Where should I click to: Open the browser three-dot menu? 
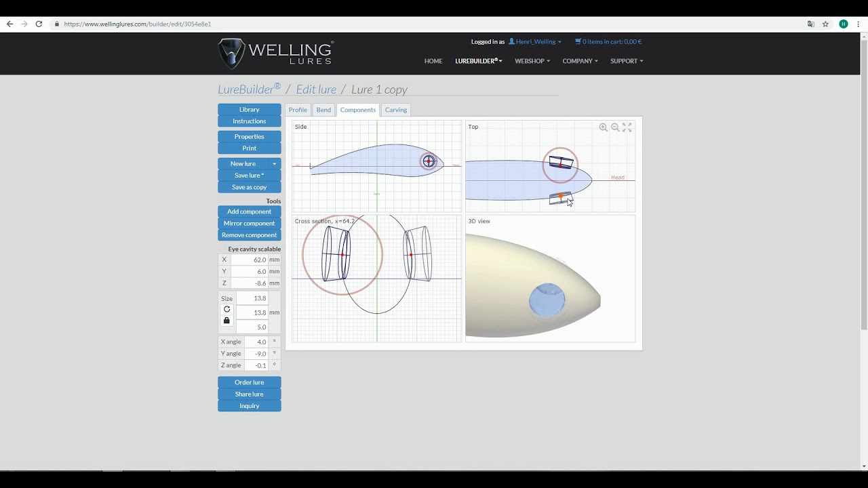pyautogui.click(x=859, y=24)
